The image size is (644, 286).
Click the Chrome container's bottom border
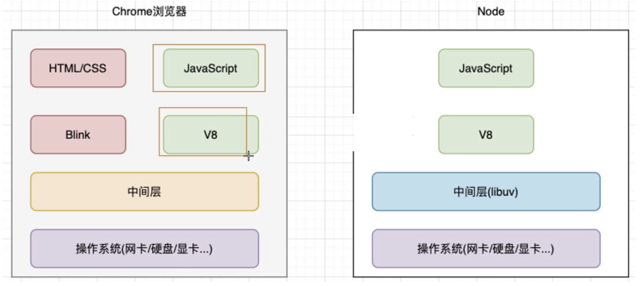pyautogui.click(x=149, y=277)
